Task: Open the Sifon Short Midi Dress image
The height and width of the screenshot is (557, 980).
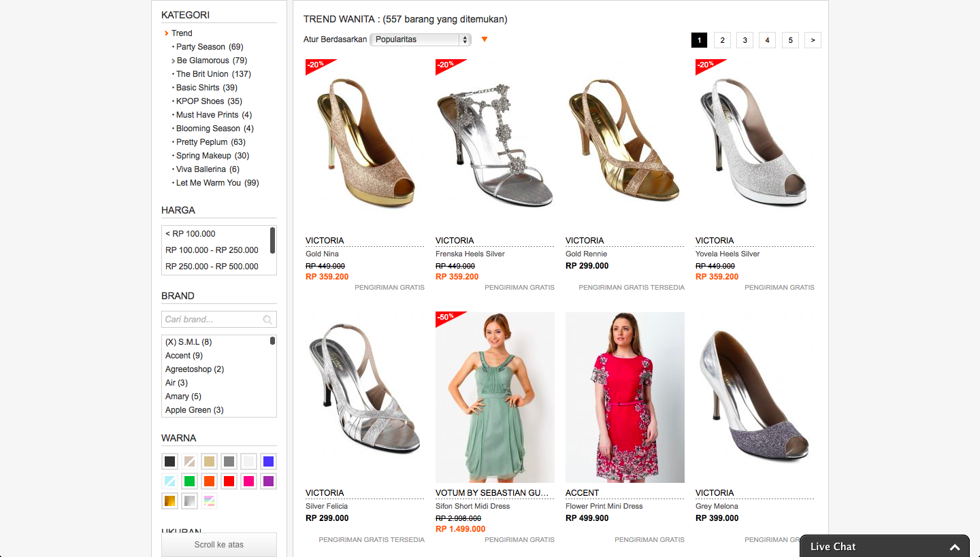Action: (x=495, y=397)
